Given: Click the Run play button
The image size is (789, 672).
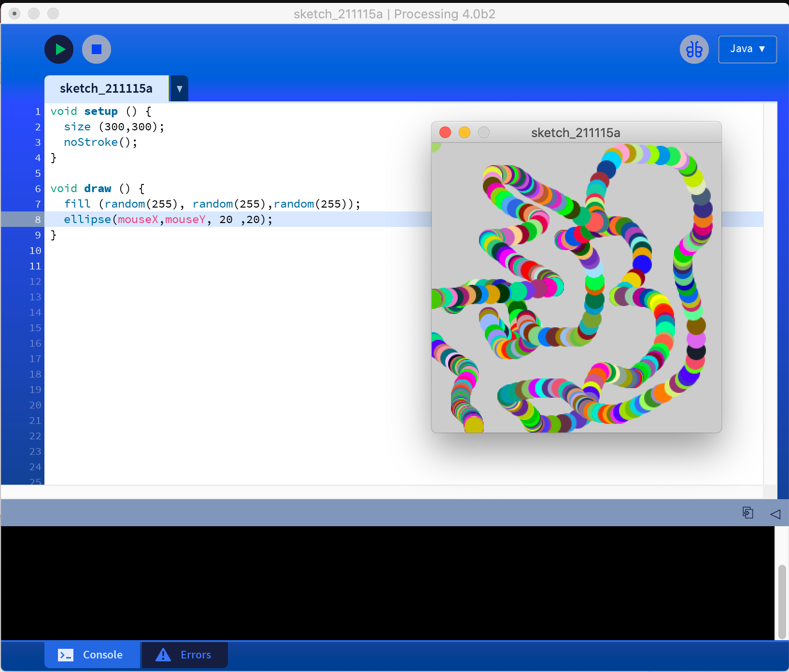Looking at the screenshot, I should [59, 49].
